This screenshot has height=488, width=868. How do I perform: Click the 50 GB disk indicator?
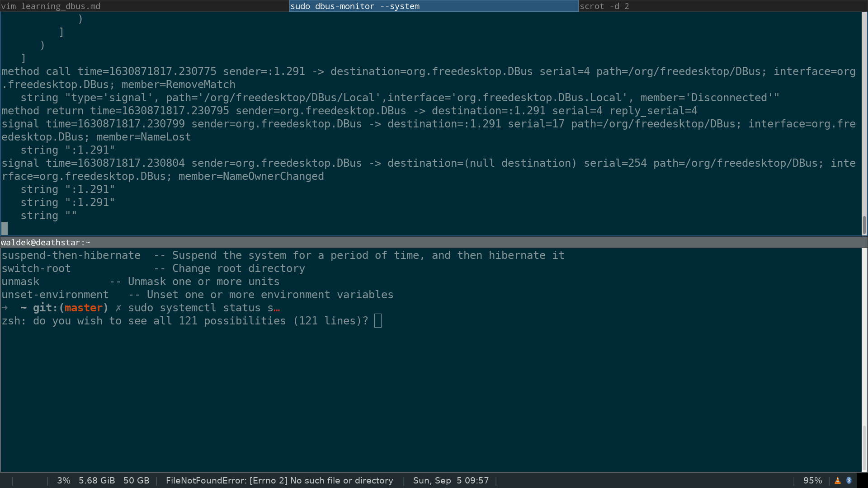pos(136,481)
